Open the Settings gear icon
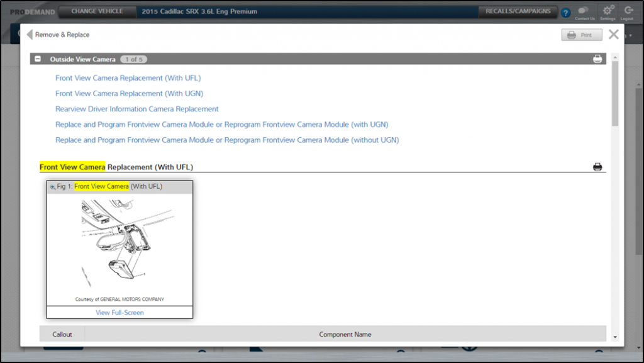This screenshot has height=363, width=644. coord(608,11)
